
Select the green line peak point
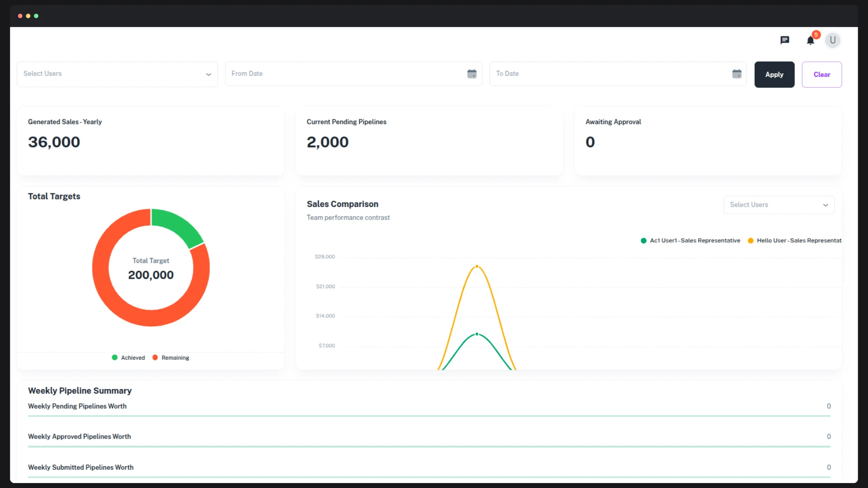click(x=476, y=334)
